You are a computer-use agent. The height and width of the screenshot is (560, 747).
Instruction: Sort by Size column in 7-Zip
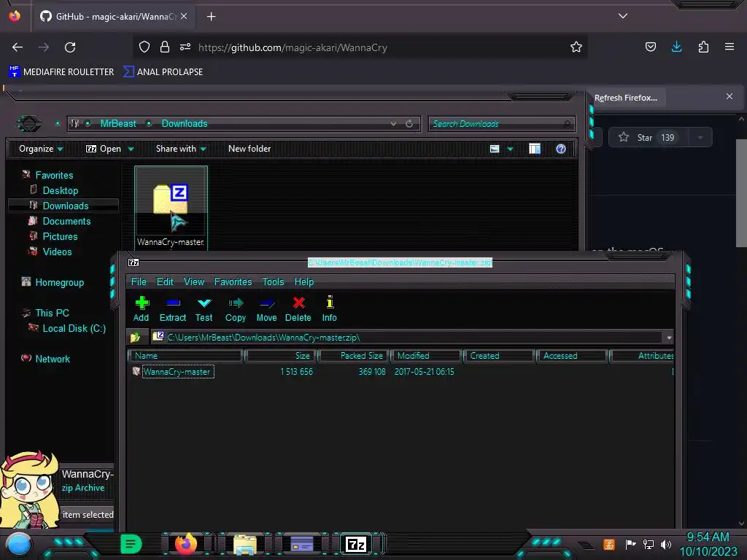pyautogui.click(x=281, y=356)
